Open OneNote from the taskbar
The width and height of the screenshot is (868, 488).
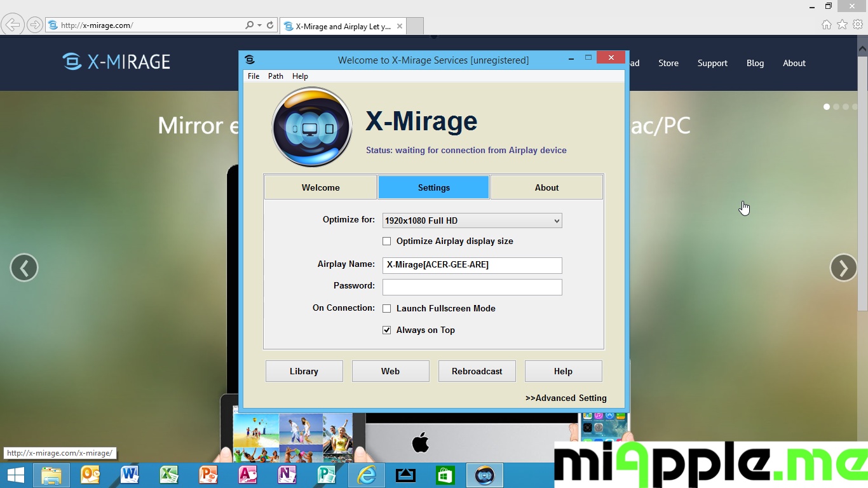pos(287,475)
